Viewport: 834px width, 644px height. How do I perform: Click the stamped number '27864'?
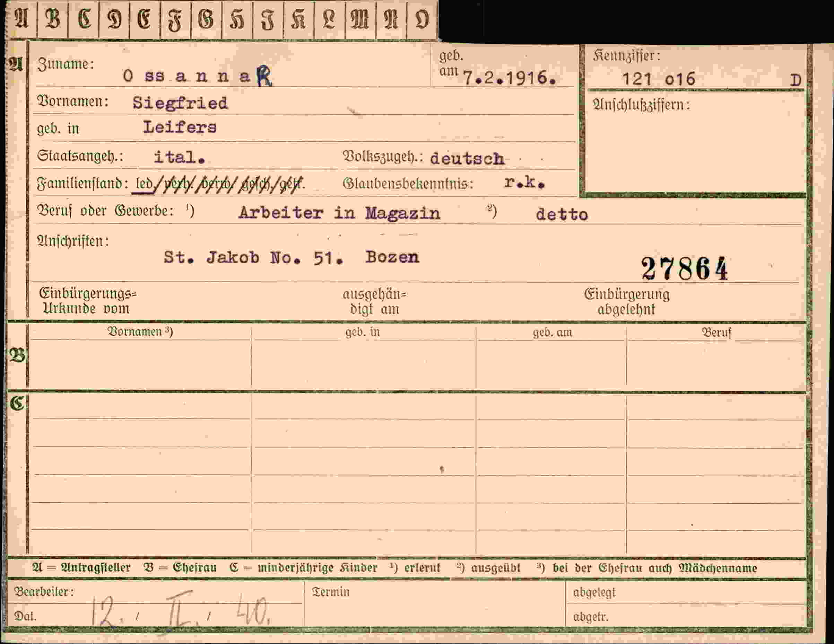point(685,268)
